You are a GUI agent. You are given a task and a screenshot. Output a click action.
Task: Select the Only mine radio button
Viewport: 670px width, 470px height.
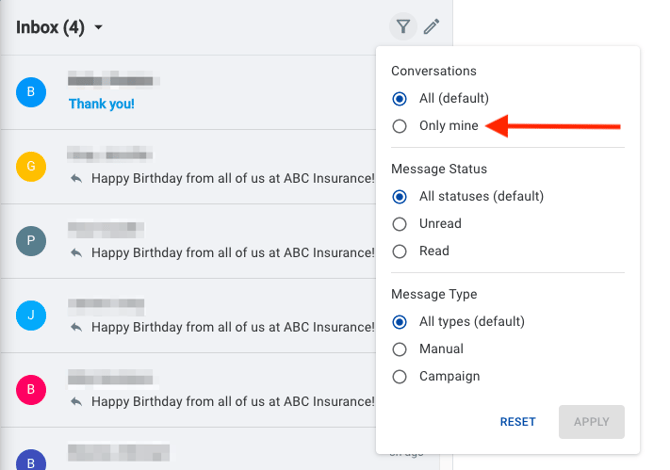[400, 126]
